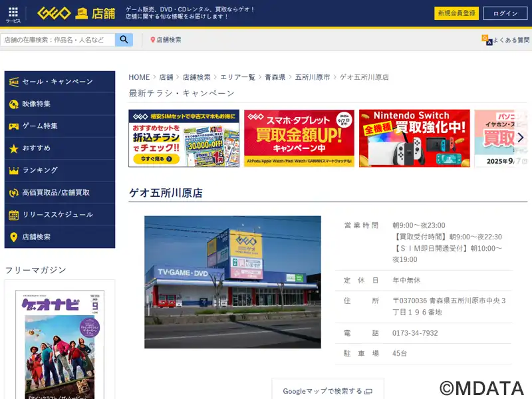Follow the HOME breadcrumb link
532x399 pixels.
pyautogui.click(x=139, y=77)
